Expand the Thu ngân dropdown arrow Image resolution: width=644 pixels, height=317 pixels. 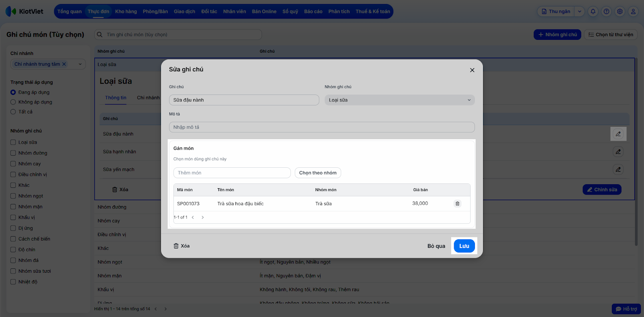click(x=580, y=12)
